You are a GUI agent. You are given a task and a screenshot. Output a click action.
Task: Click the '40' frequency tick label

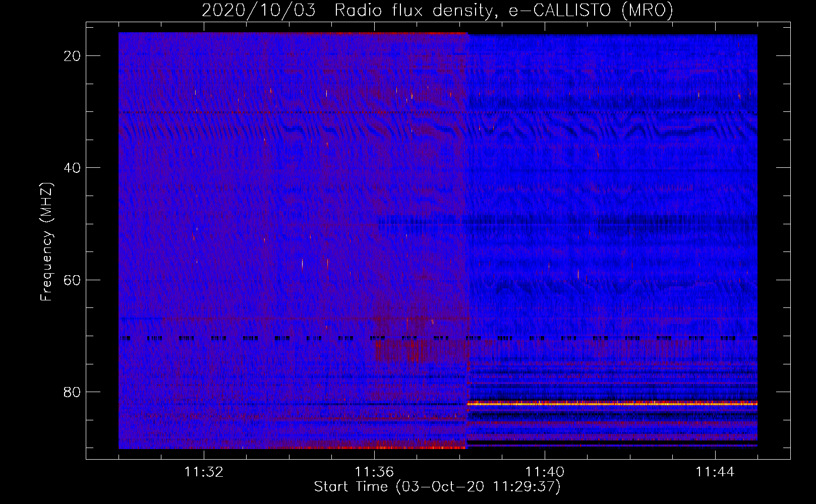(x=73, y=168)
